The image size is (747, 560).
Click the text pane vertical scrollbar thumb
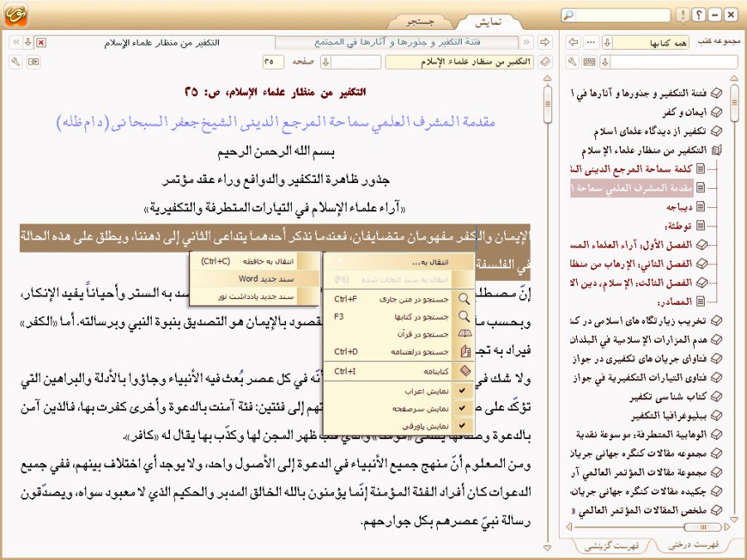point(547,104)
